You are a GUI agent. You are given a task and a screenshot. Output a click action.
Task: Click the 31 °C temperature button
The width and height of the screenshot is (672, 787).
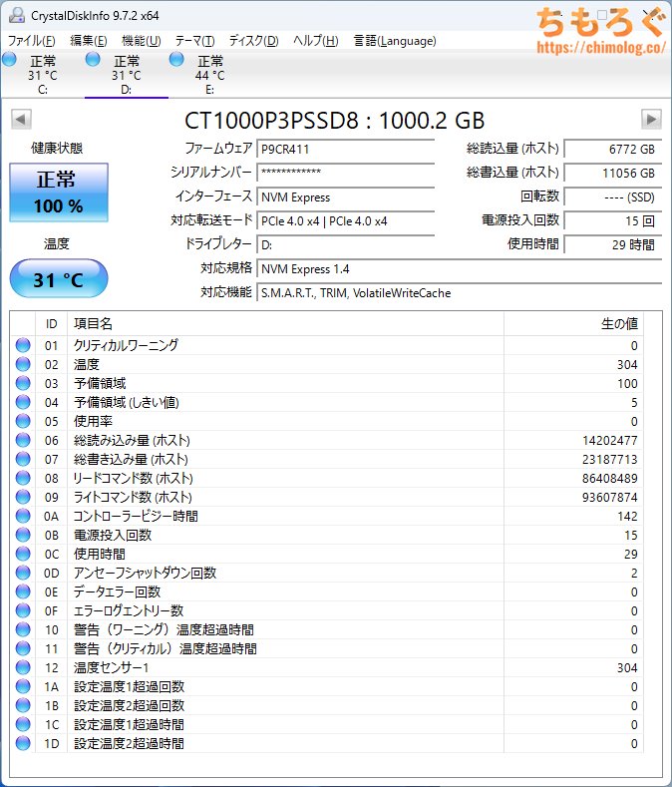click(x=59, y=279)
